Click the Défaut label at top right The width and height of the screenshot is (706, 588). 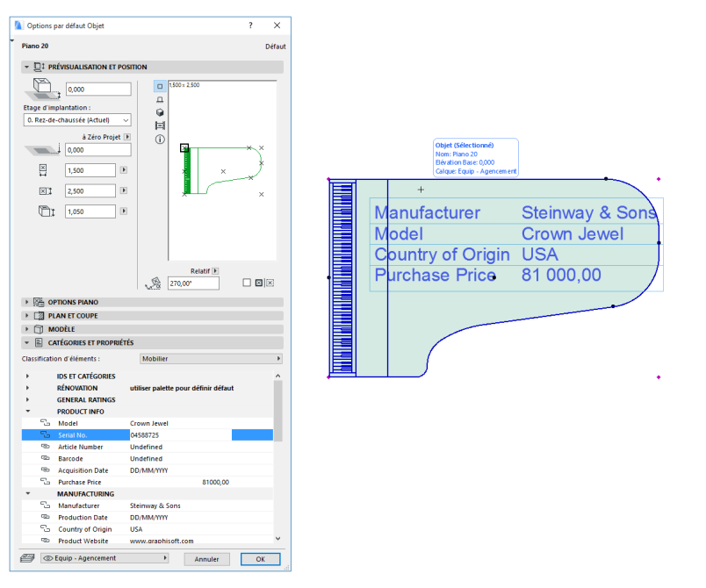[x=276, y=47]
